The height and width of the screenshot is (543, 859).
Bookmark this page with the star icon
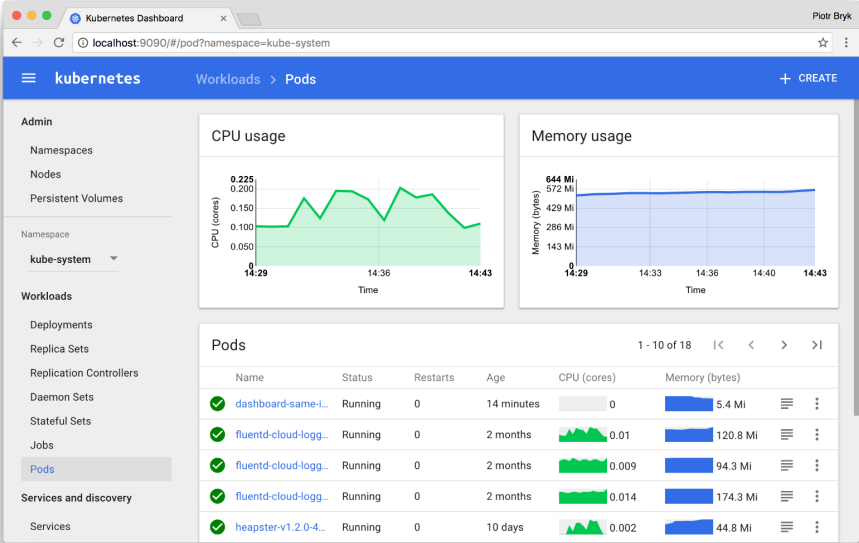(822, 43)
